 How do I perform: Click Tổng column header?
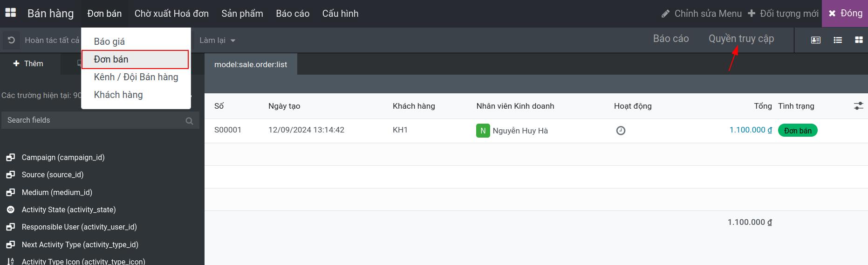(763, 106)
